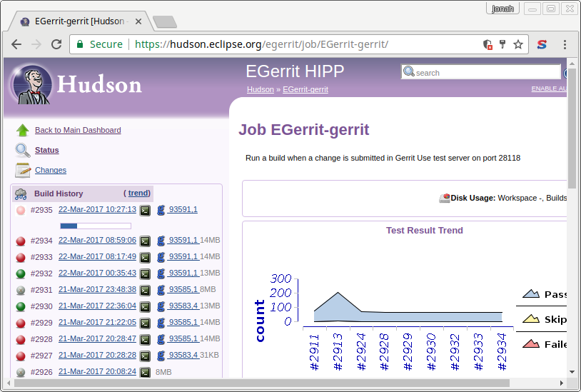This screenshot has width=581, height=392.
Task: Open console output for build #2933
Action: [145, 257]
